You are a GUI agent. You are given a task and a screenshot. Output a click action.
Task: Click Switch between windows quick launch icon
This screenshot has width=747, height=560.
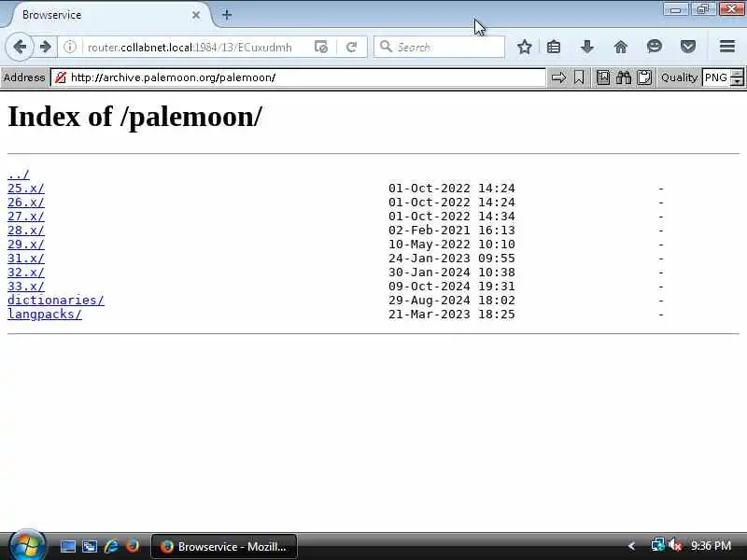click(x=89, y=546)
